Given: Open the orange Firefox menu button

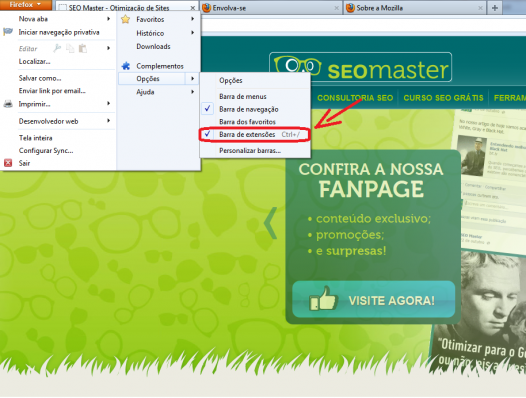Looking at the screenshot, I should [25, 5].
